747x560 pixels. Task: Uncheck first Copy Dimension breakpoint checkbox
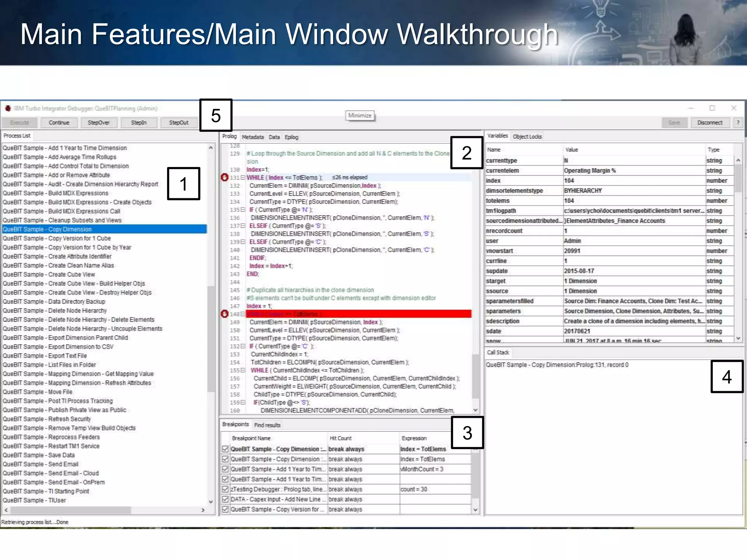coord(225,449)
